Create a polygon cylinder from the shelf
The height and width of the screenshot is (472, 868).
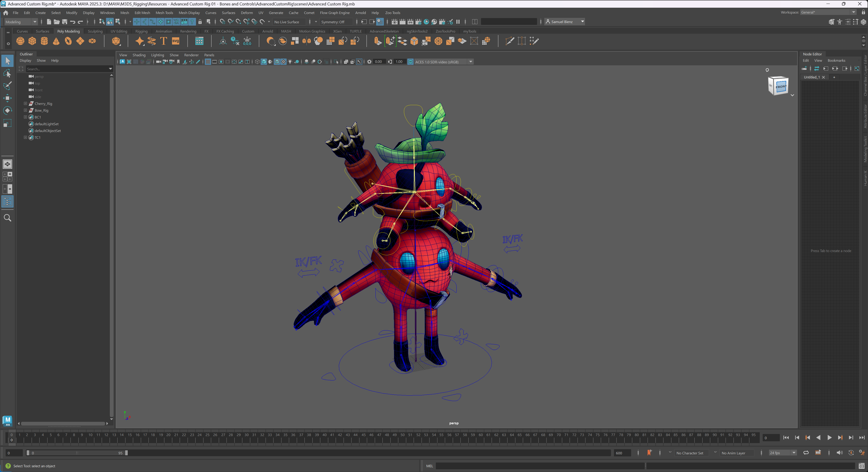[44, 41]
